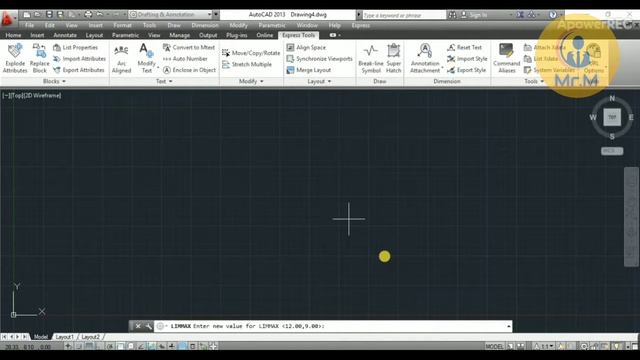Click Synchronize Viewports
This screenshot has width=640, height=360.
click(x=320, y=59)
